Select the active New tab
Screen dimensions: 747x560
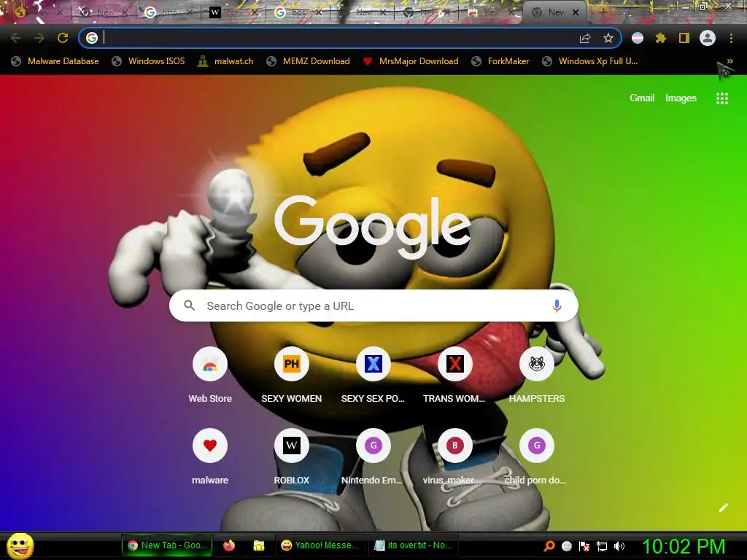click(x=555, y=12)
